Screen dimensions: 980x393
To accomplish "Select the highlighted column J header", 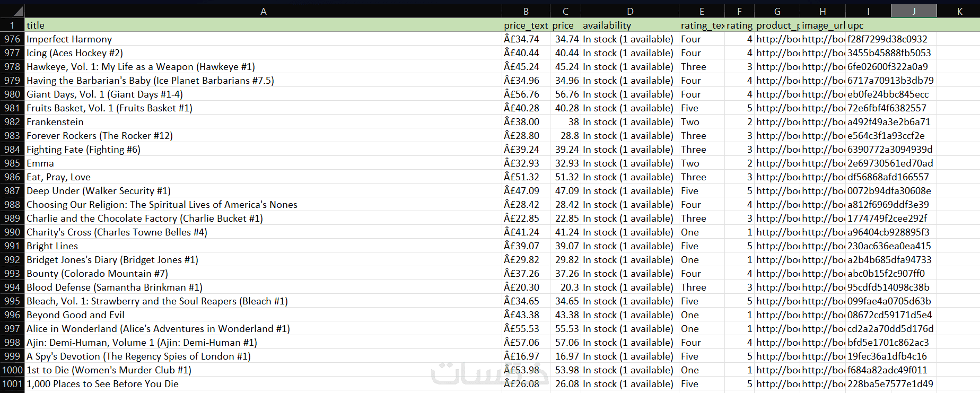I will (914, 11).
